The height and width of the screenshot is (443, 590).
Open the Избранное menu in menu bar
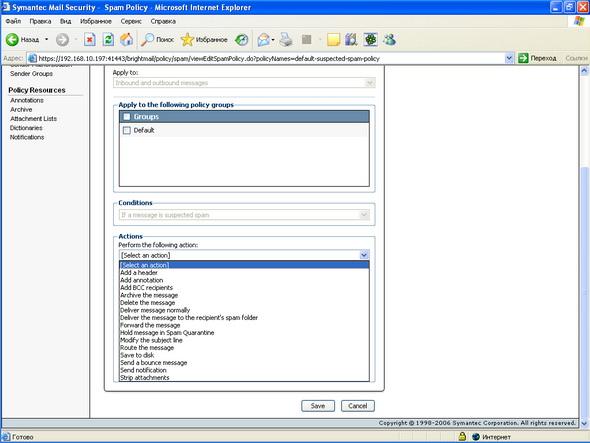96,21
